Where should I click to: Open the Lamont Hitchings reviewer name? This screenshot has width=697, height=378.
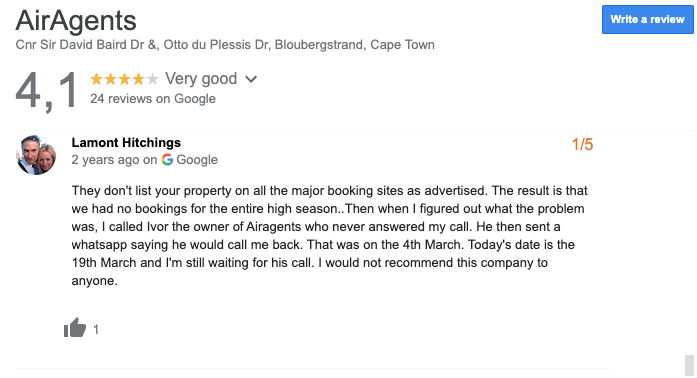(x=126, y=142)
